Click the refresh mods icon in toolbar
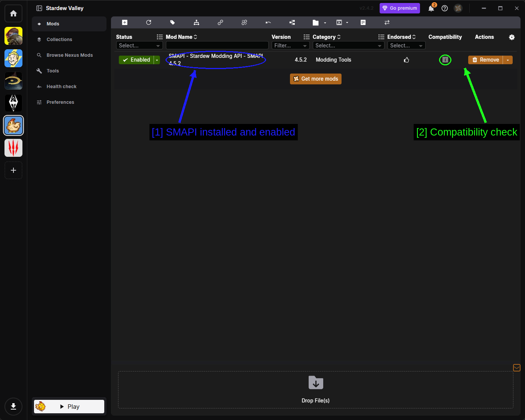The image size is (525, 420). pyautogui.click(x=149, y=22)
